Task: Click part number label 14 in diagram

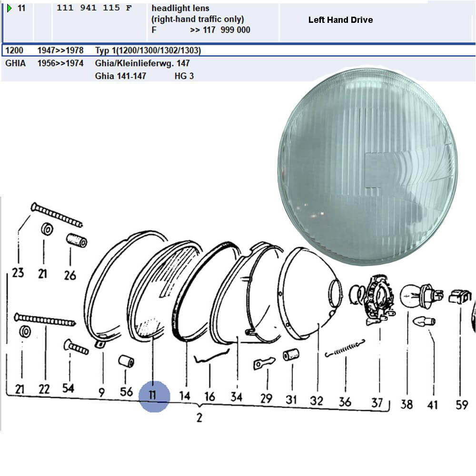Action: [x=184, y=396]
